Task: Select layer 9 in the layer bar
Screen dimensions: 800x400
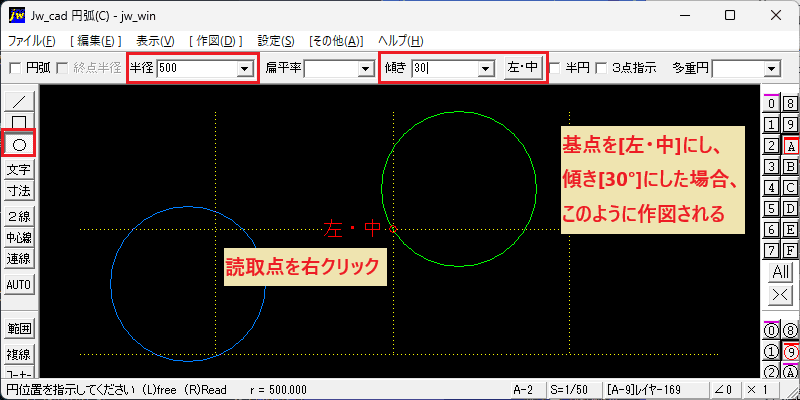Action: coord(790,124)
